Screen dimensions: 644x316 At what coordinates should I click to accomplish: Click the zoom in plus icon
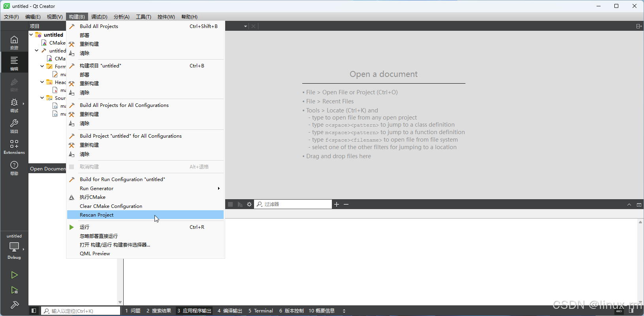tap(337, 204)
